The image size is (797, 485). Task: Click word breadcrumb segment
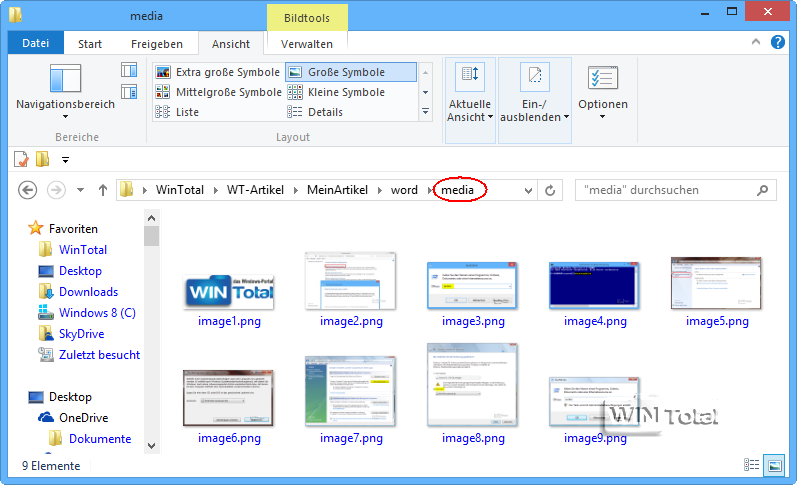pos(404,190)
